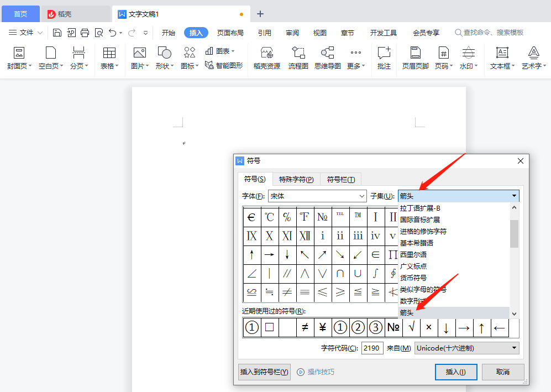Select the ℃ Celsius symbol in grid
The width and height of the screenshot is (551, 392).
[269, 217]
